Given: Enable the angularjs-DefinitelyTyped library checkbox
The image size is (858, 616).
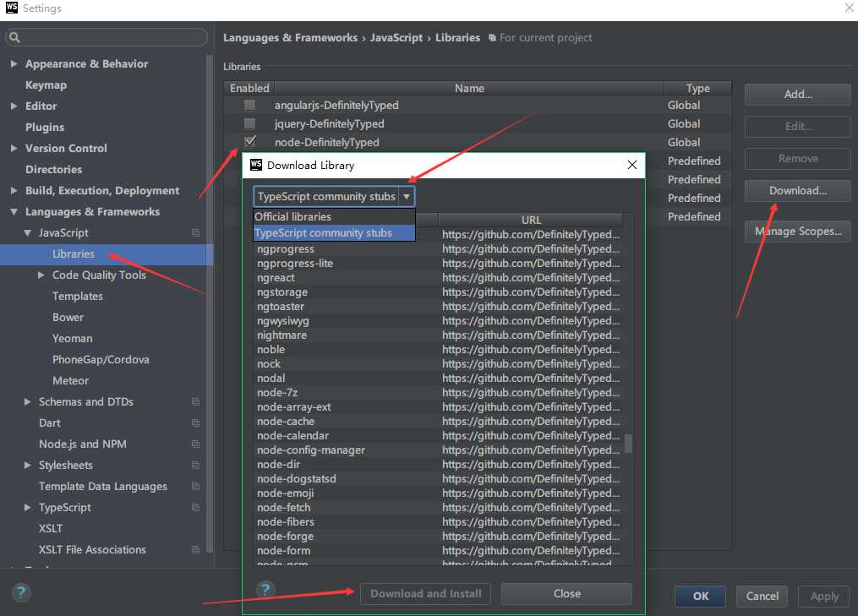Looking at the screenshot, I should [249, 105].
